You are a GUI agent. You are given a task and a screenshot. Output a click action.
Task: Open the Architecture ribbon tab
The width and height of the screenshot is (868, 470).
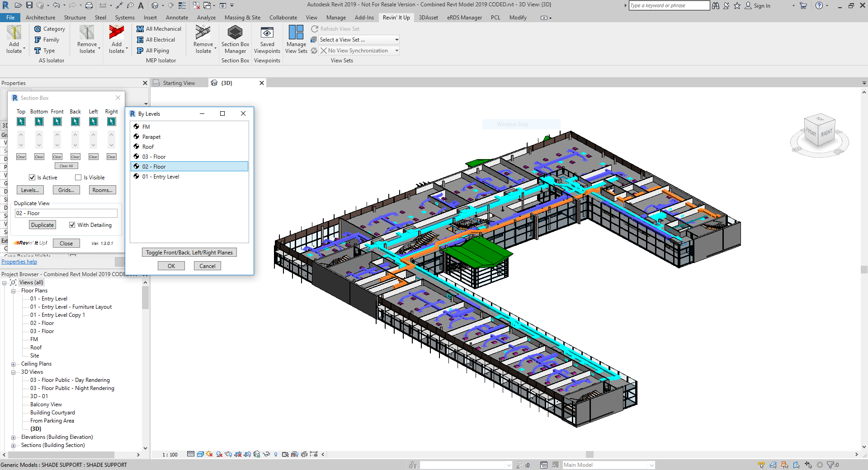click(x=40, y=18)
